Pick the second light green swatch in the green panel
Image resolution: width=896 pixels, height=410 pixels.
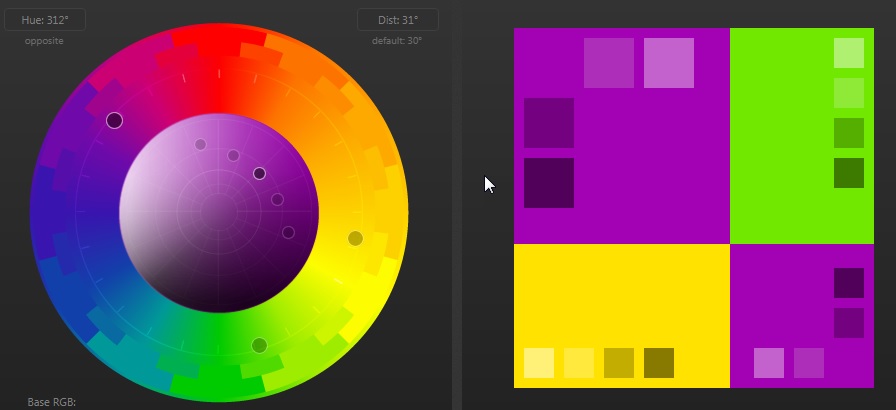(x=849, y=93)
